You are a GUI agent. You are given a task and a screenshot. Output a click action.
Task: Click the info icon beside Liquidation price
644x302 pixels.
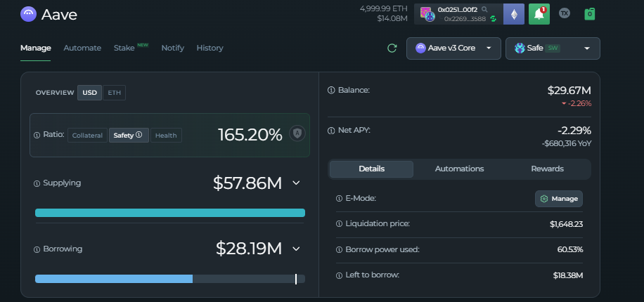pyautogui.click(x=339, y=224)
